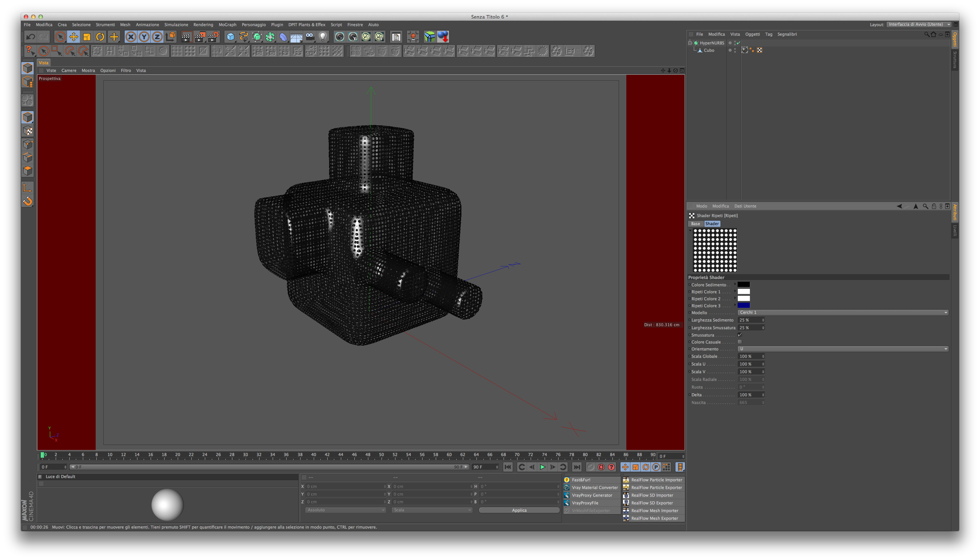Add a Light object
Image resolution: width=980 pixels, height=560 pixels.
pyautogui.click(x=323, y=37)
